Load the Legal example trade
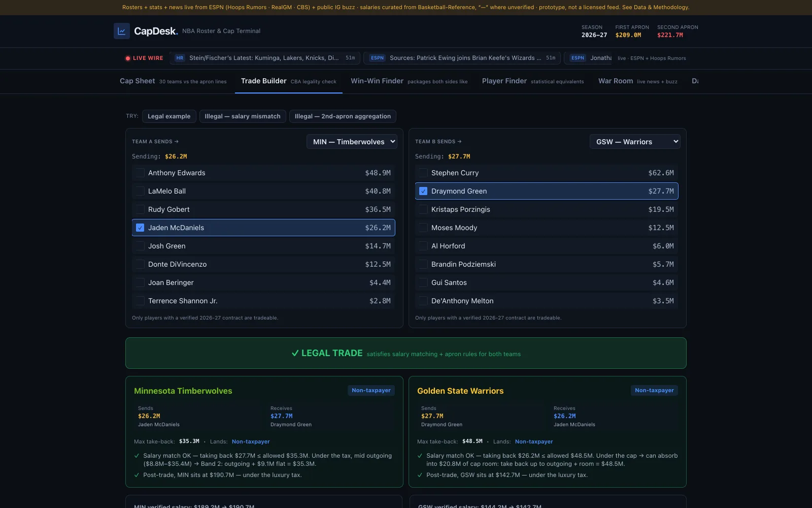 point(169,116)
